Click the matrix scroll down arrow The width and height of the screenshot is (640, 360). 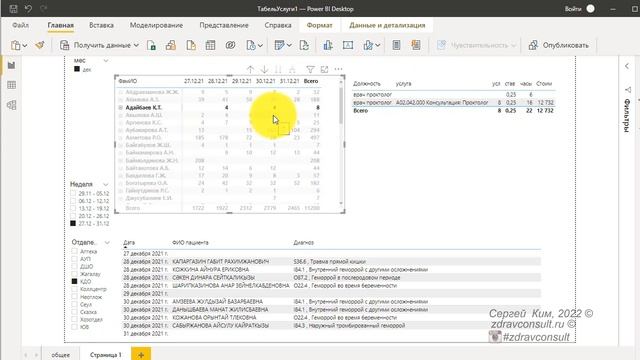341,204
